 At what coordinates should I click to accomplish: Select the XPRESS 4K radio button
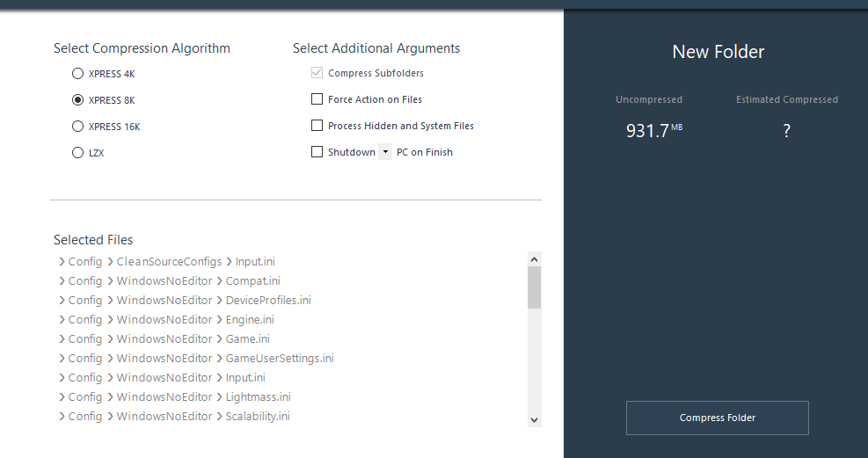(x=77, y=74)
